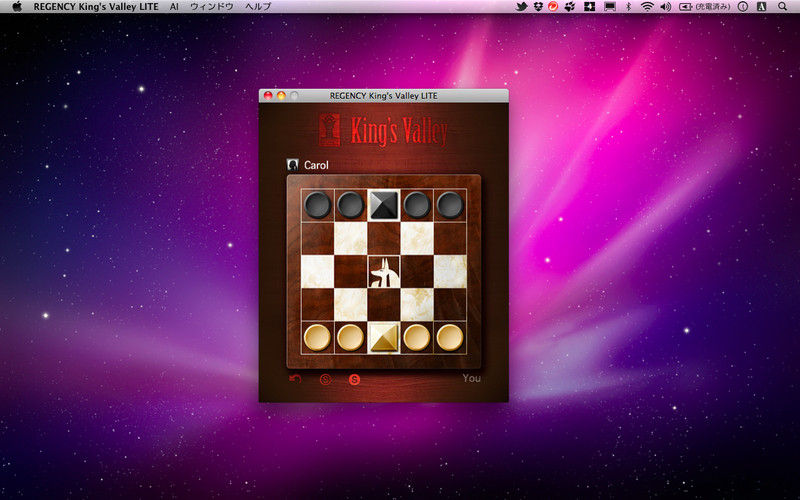Click the light square at middle row's left edge

(x=317, y=271)
